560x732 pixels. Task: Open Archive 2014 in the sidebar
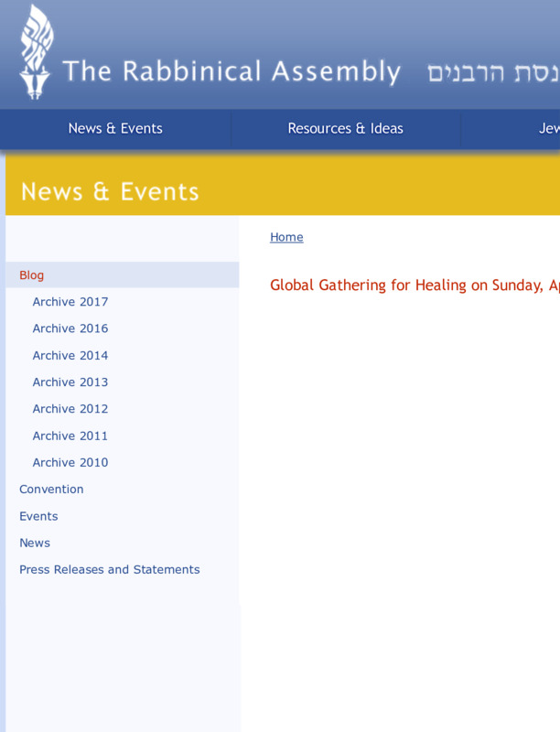70,356
